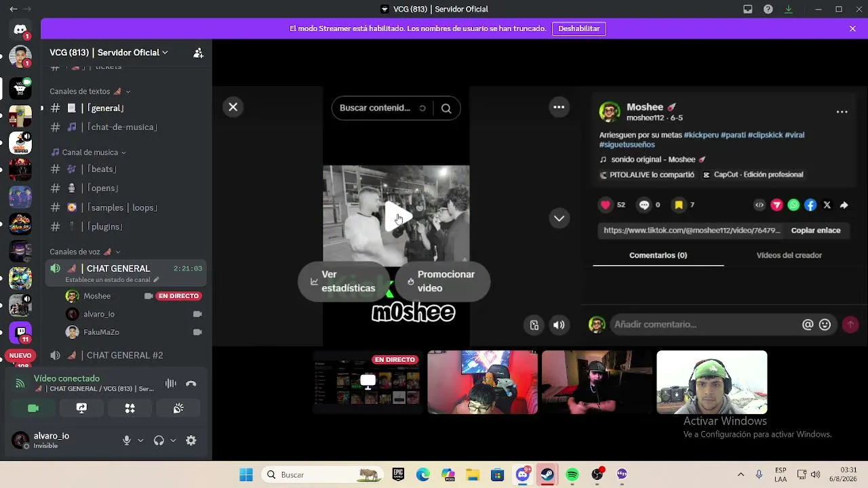Screen dimensions: 868x488
Task: Click the Deshabilitar Streamer mode button
Action: (578, 28)
